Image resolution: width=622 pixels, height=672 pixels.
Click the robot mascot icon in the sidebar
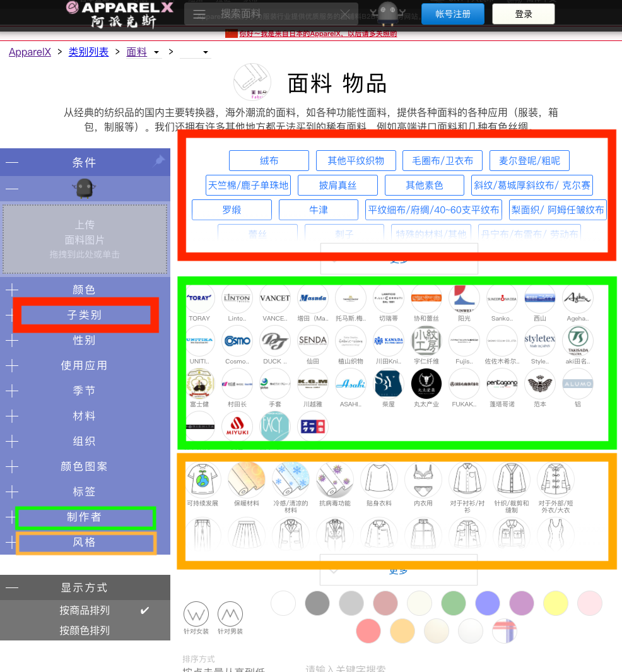[x=84, y=189]
